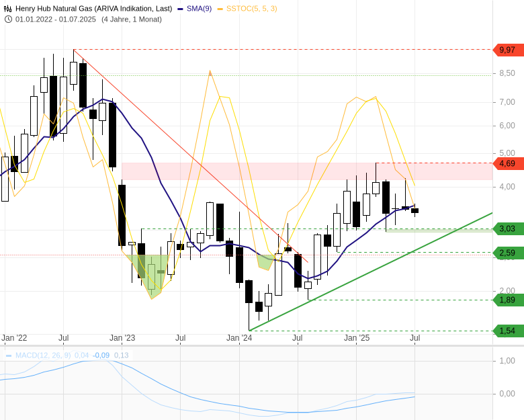Screen dimensions: 524x420
Task: Click the Jan '24 time axis label
Action: pyautogui.click(x=239, y=338)
